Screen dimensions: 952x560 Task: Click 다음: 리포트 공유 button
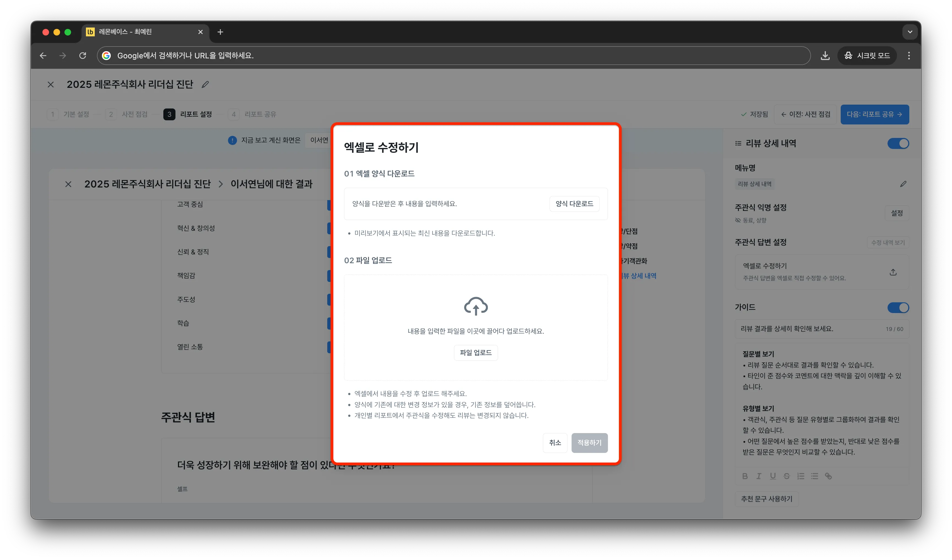(875, 114)
